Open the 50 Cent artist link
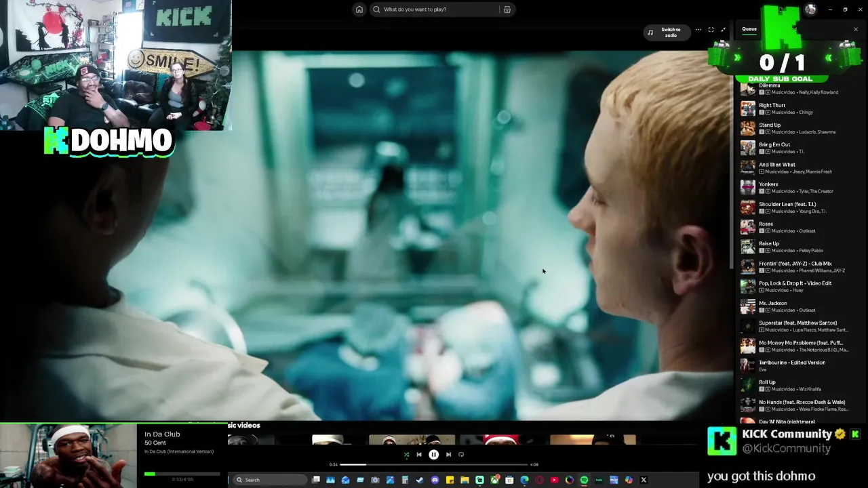Image resolution: width=868 pixels, height=488 pixels. (x=155, y=443)
